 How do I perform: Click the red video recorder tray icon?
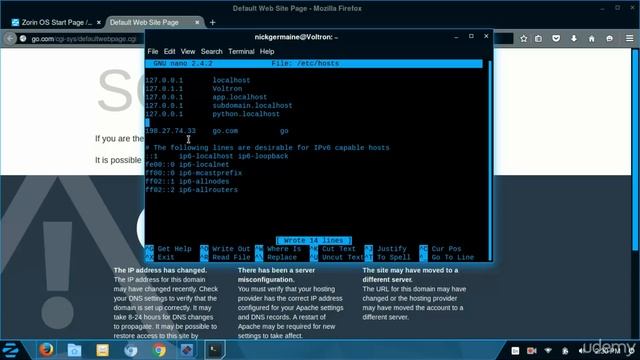coord(531,351)
